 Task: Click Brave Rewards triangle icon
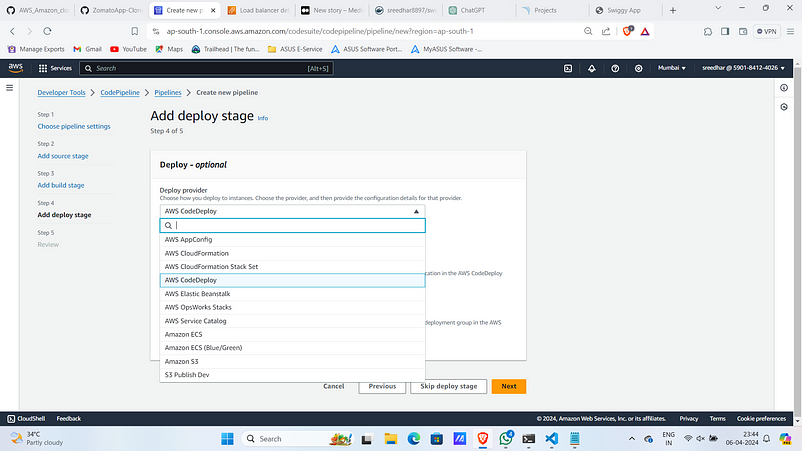pyautogui.click(x=645, y=31)
